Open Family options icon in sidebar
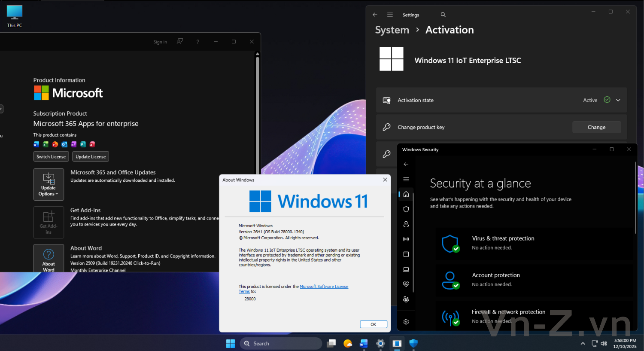 [x=406, y=299]
